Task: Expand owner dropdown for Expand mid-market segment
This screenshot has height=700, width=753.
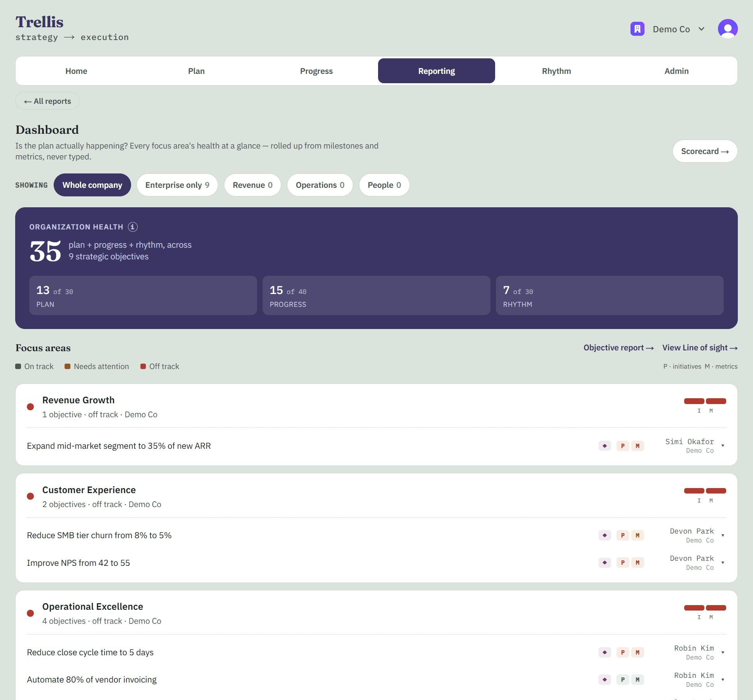Action: click(723, 446)
